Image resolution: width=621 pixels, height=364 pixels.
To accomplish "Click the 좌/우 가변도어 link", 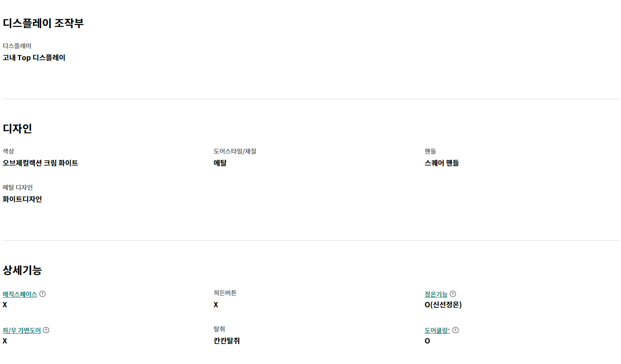I will click(x=21, y=330).
